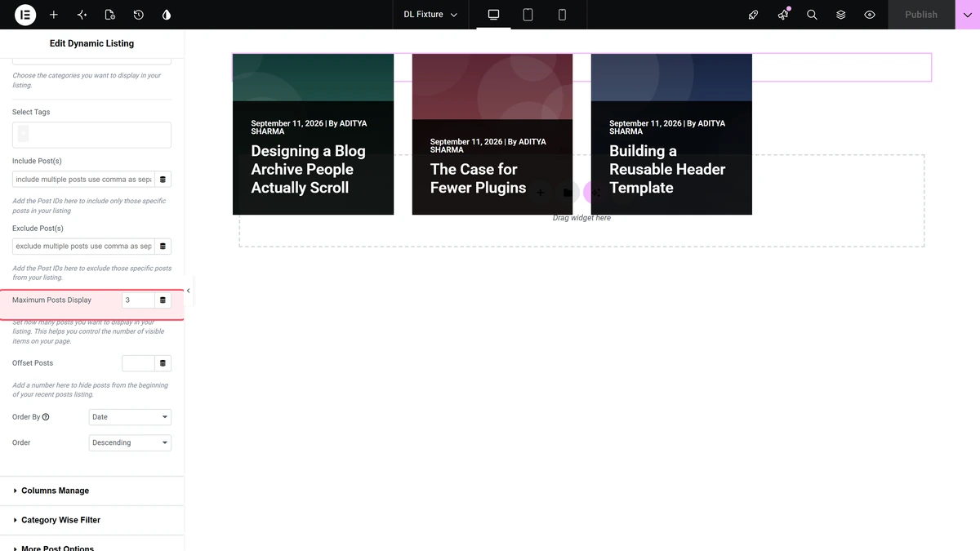This screenshot has width=980, height=551.
Task: Switch to mobile preview mode
Action: point(562,15)
